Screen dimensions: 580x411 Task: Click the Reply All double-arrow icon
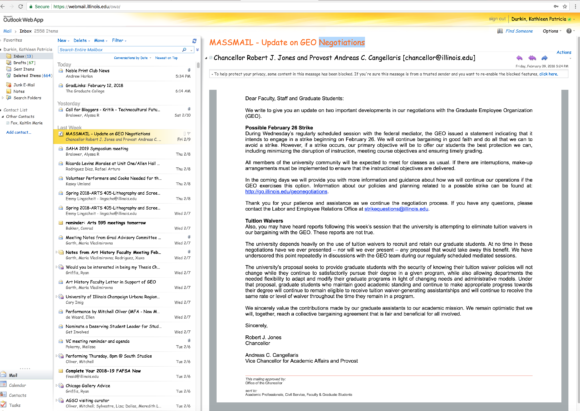532,58
